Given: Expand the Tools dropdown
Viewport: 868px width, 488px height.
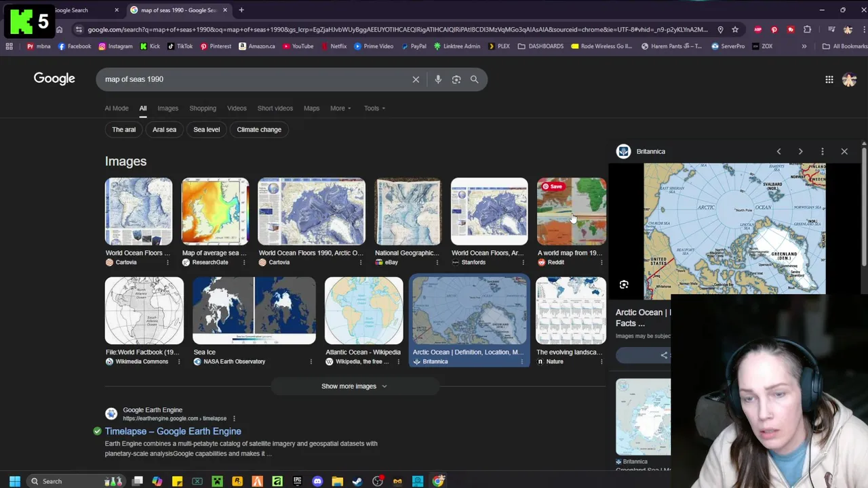Looking at the screenshot, I should [x=374, y=108].
